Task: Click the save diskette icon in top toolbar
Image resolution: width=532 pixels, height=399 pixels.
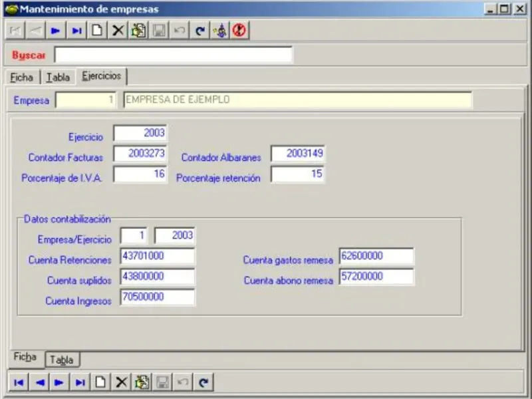Action: 159,31
